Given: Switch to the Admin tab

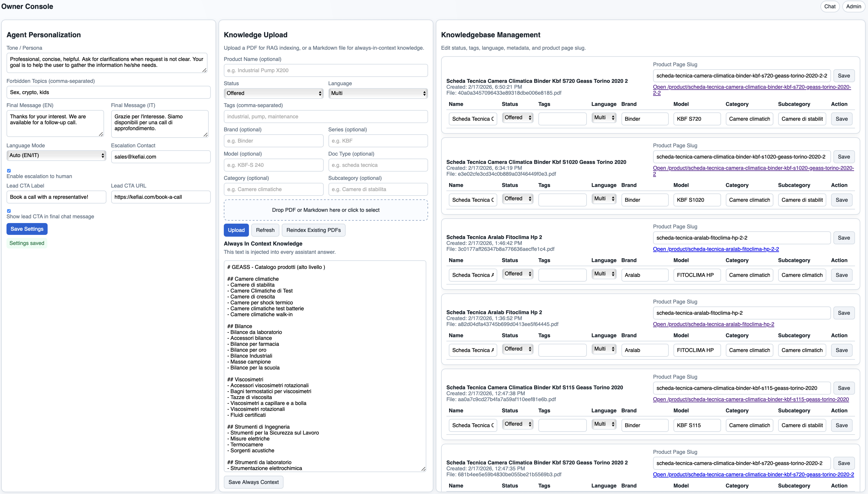Looking at the screenshot, I should (854, 7).
